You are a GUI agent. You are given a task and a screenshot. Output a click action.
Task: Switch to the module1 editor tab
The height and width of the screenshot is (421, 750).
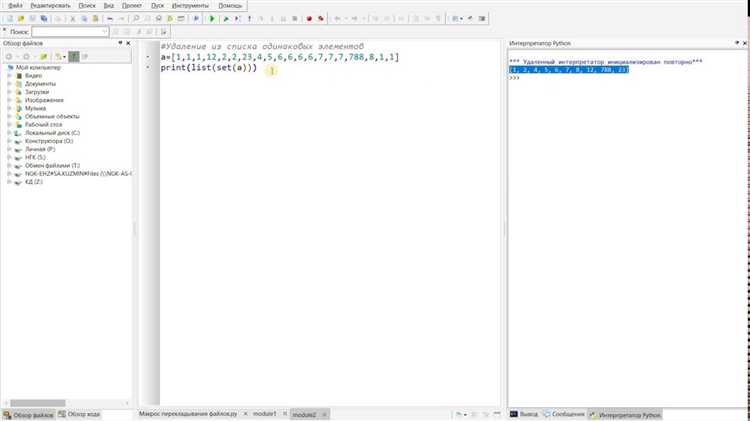pos(265,414)
